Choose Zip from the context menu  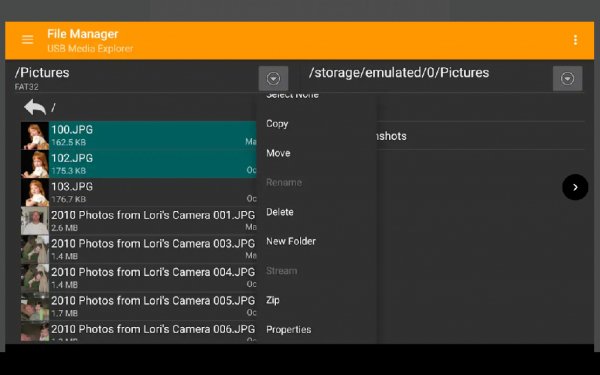pos(272,300)
